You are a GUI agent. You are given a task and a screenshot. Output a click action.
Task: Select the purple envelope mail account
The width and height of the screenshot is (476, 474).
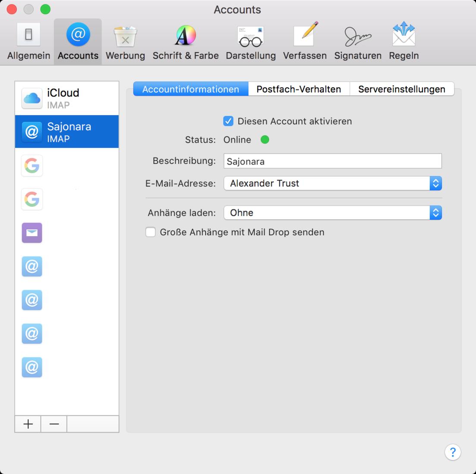point(32,233)
